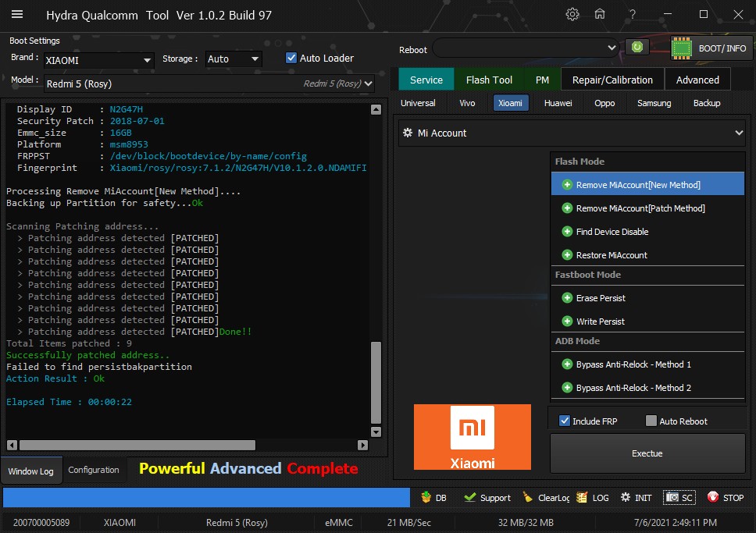
Task: Click plus icon beside Erase Persist
Action: (x=567, y=298)
